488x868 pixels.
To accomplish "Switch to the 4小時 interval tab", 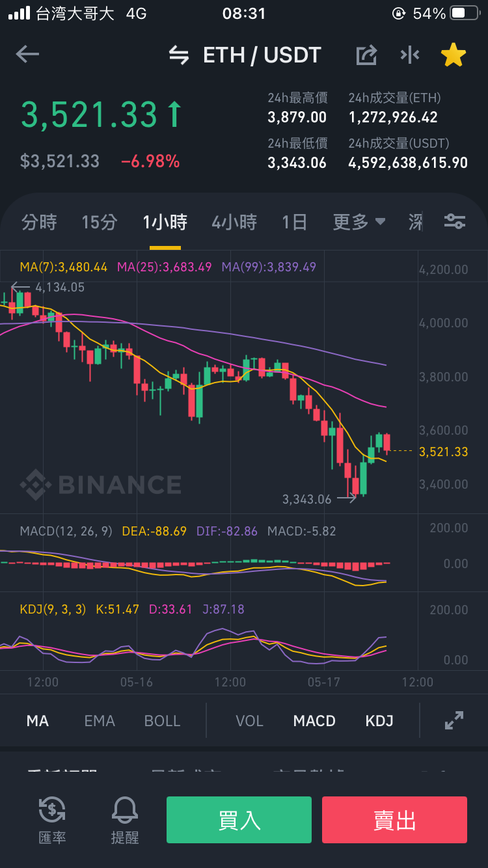I will 234,223.
